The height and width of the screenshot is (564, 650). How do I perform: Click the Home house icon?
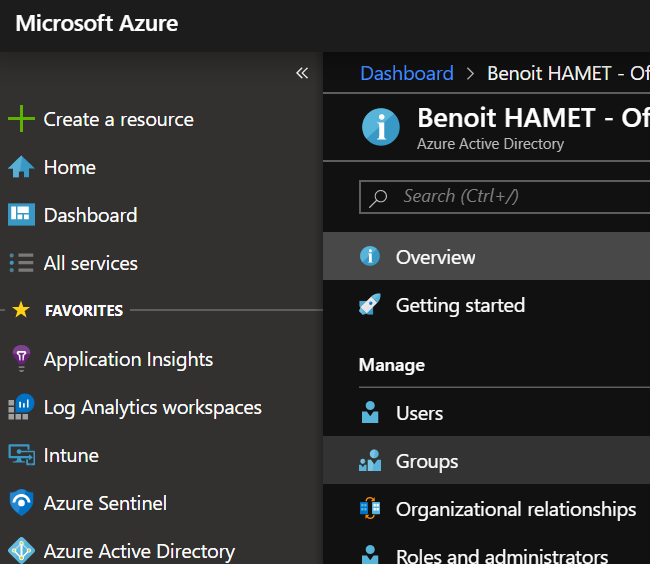pyautogui.click(x=21, y=167)
